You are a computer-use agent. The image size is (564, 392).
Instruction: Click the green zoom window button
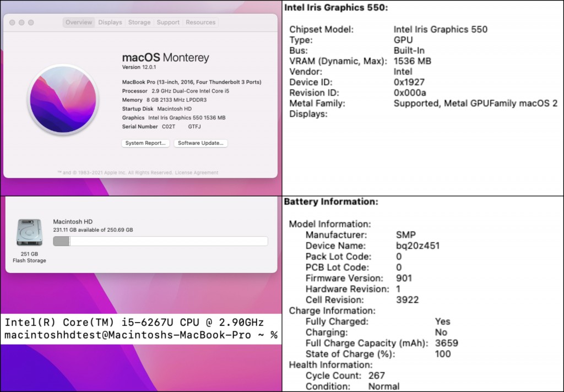[x=31, y=22]
